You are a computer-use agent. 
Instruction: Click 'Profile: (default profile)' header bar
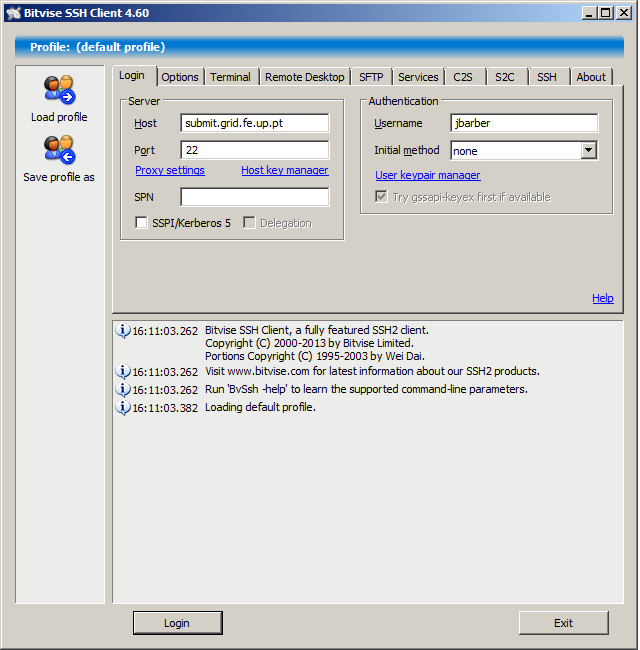pos(319,47)
